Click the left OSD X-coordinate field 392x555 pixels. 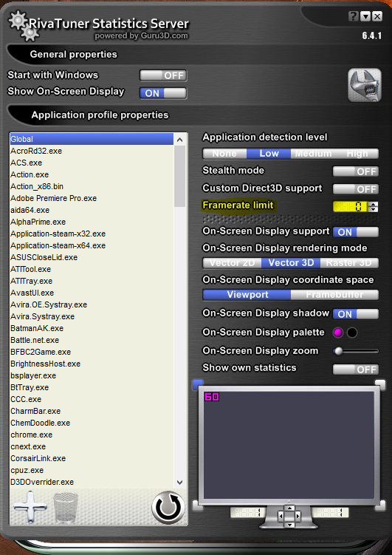coord(248,513)
